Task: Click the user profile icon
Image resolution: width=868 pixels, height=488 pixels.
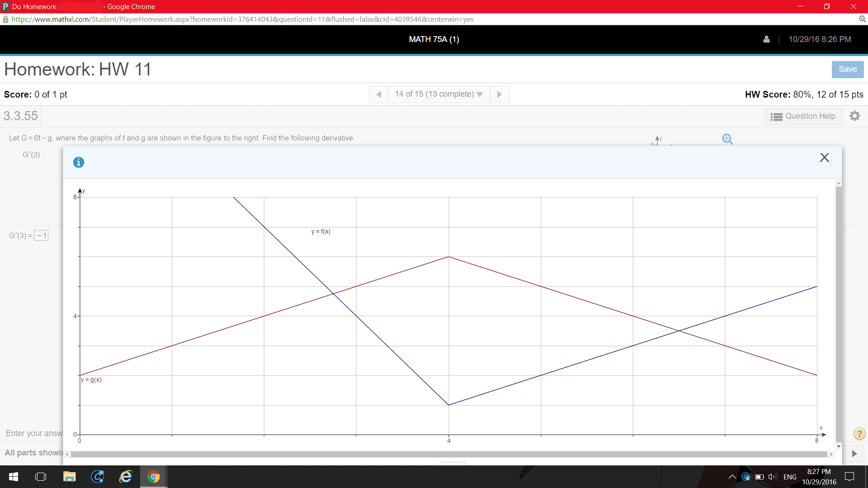Action: [x=766, y=39]
